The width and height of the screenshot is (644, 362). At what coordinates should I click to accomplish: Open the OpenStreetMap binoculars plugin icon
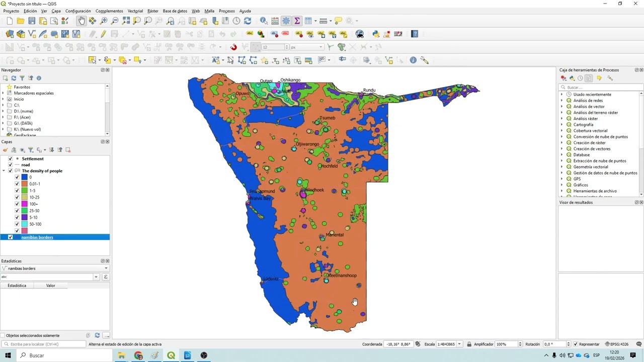360,34
